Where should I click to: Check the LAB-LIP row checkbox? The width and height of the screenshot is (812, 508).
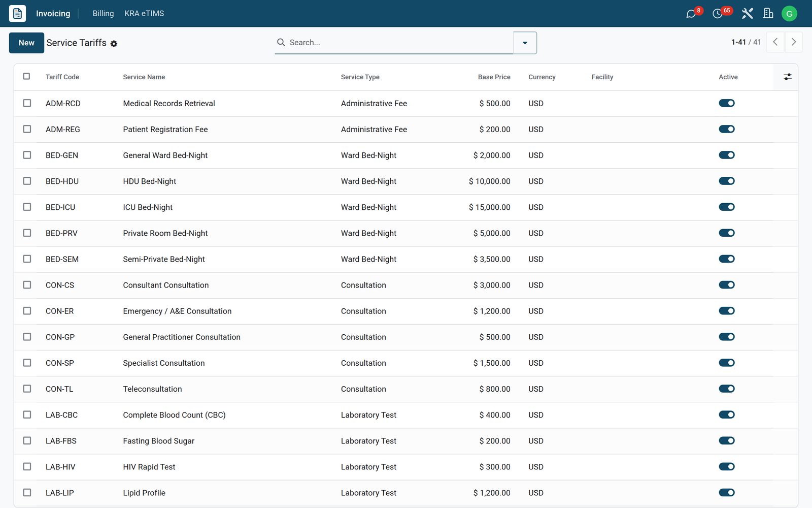[27, 492]
